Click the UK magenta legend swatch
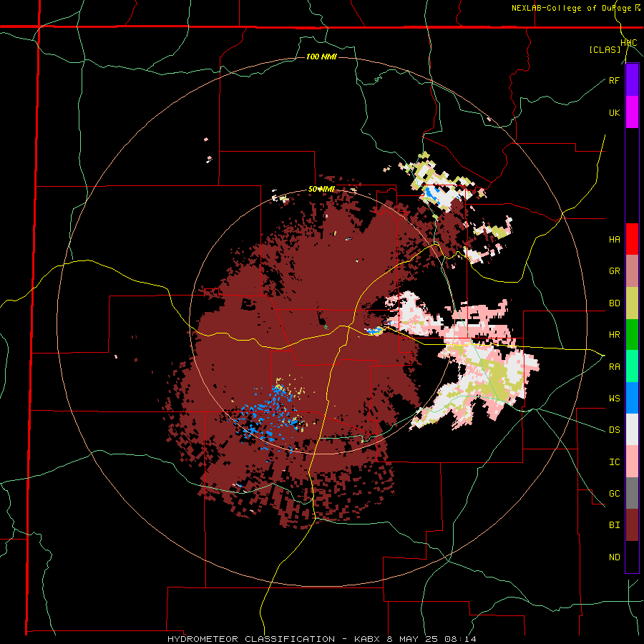Screen dimensions: 644x644 [x=632, y=112]
